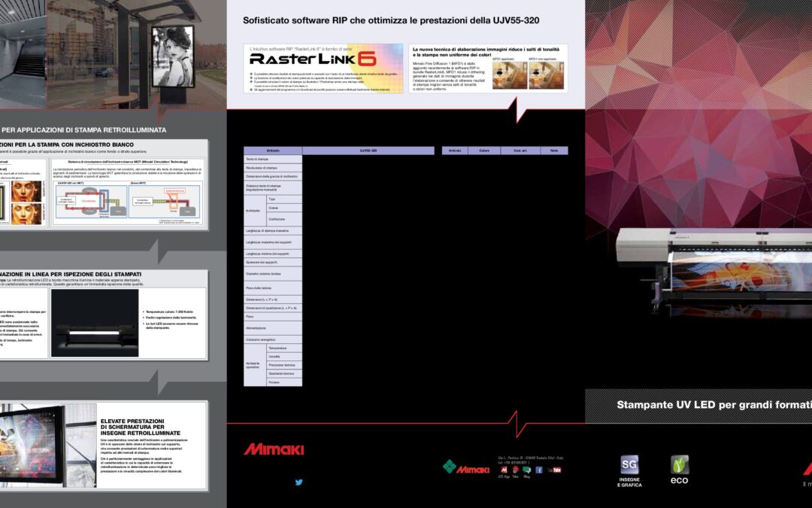Viewport: 812px width, 508px height.
Task: Click the 'Gradiente termico' sub-row cell
Action: point(284,373)
